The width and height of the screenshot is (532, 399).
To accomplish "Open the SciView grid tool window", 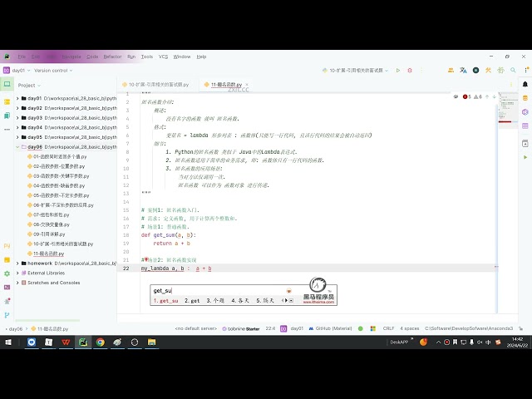I will (525, 126).
